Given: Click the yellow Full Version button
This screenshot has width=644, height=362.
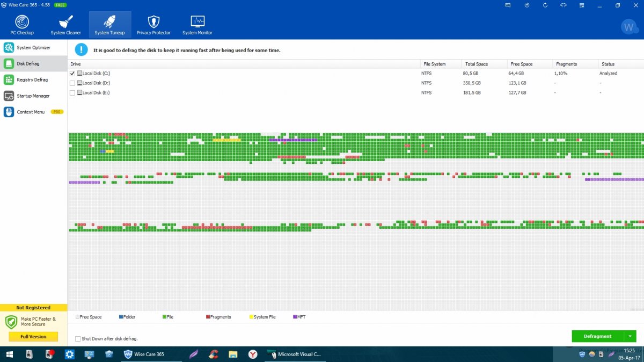Looking at the screenshot, I should (x=33, y=337).
